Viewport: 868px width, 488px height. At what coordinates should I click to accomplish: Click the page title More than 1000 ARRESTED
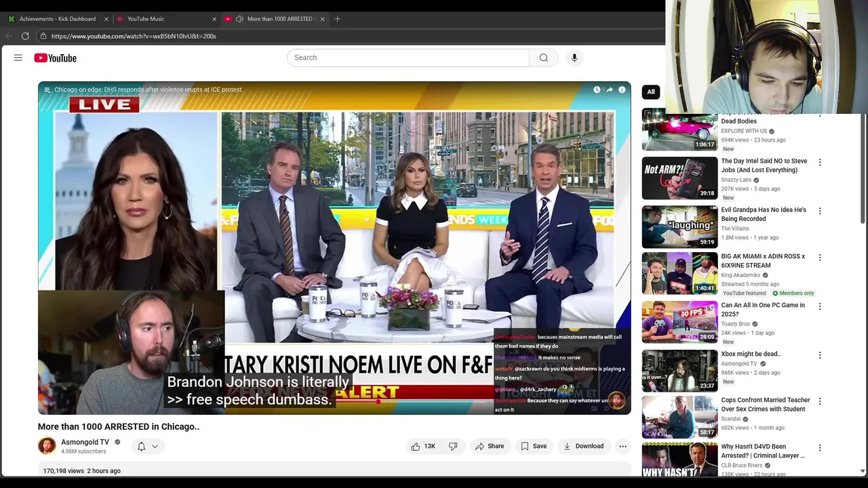pos(119,426)
